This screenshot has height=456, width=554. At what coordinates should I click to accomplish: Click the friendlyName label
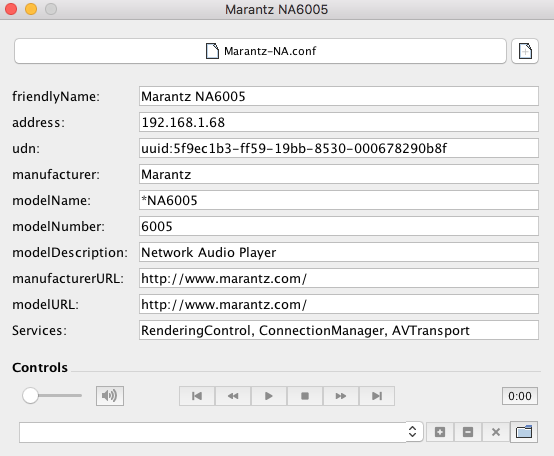tap(56, 96)
